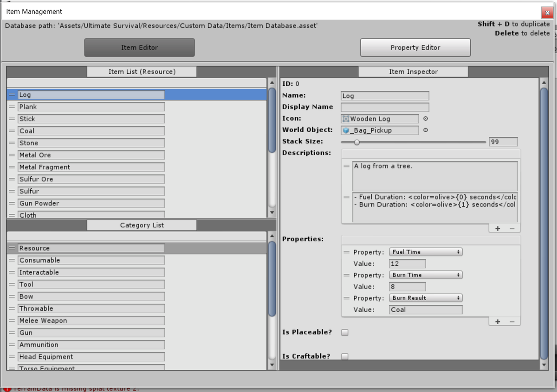Grab the drag handle of the Fuel Time property
Viewport: 557px width, 392px height.
point(346,252)
